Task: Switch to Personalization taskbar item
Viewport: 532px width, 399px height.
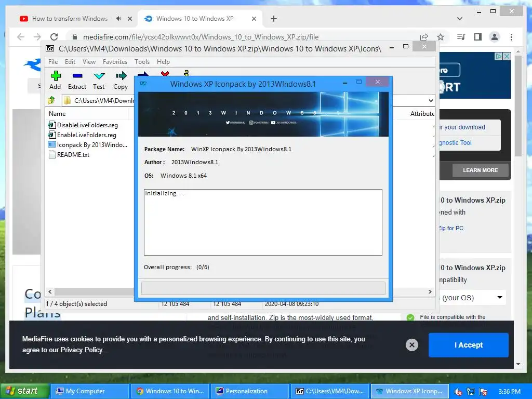Action: tap(250, 391)
